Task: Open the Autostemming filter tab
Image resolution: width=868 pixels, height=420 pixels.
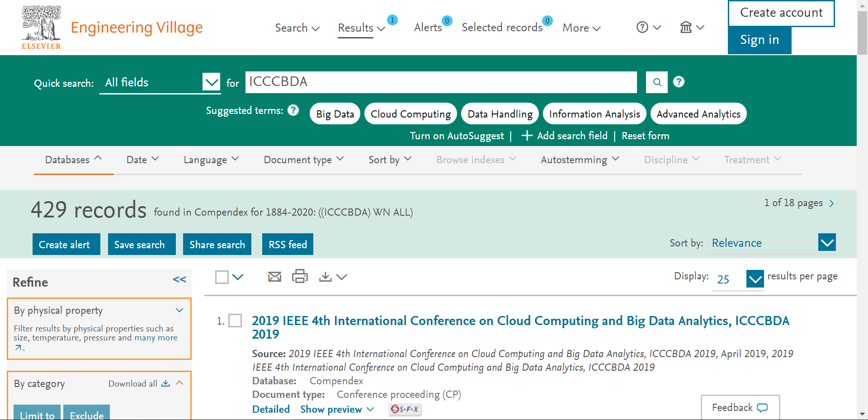Action: pyautogui.click(x=580, y=160)
